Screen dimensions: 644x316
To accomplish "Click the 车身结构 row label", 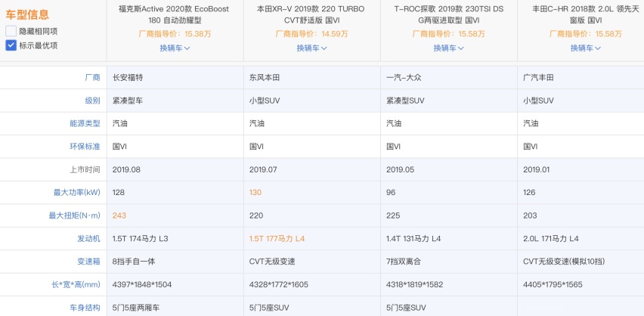I will point(85,308).
